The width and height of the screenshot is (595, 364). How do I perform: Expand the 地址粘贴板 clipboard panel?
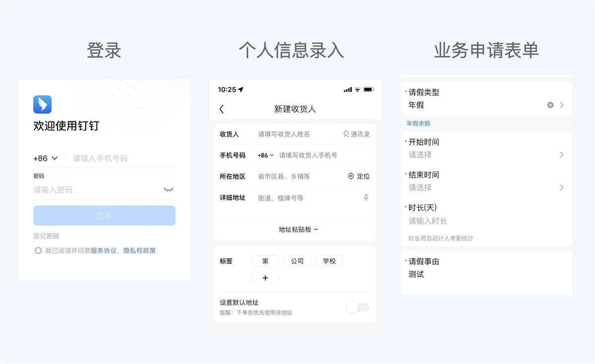click(x=298, y=230)
